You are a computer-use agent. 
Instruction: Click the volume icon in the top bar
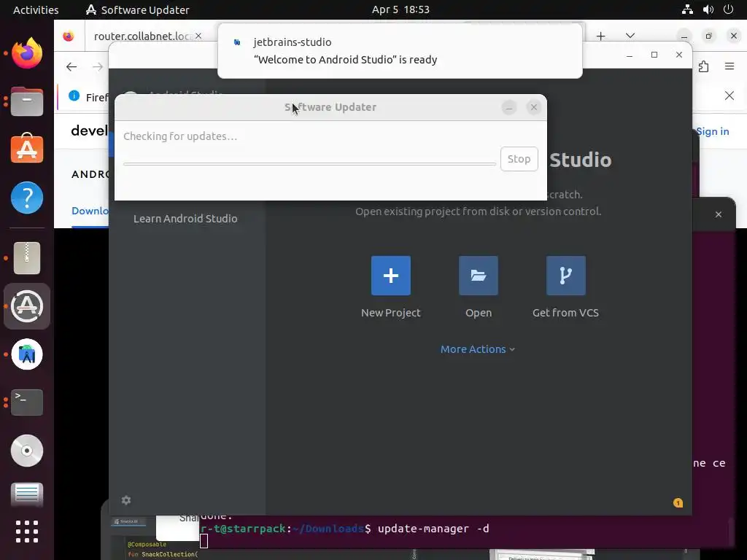point(708,9)
